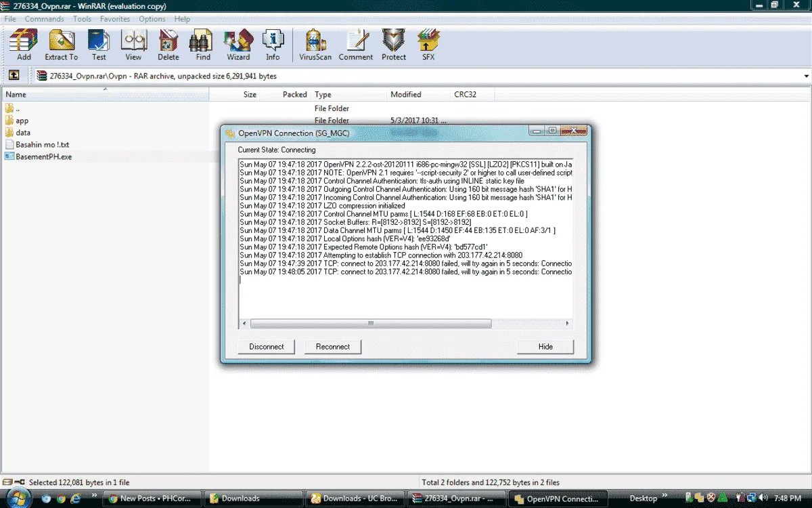Open the File menu
Viewport: 812px width, 508px height.
[x=10, y=19]
